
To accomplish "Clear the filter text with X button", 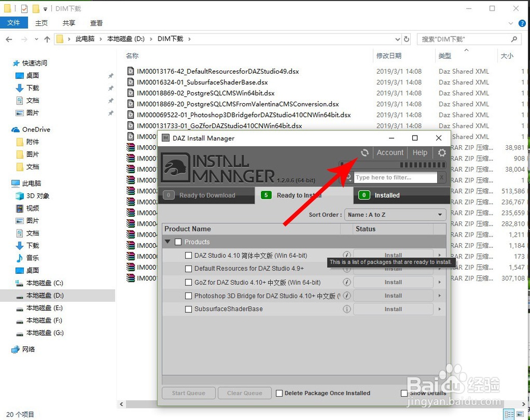I will click(441, 177).
